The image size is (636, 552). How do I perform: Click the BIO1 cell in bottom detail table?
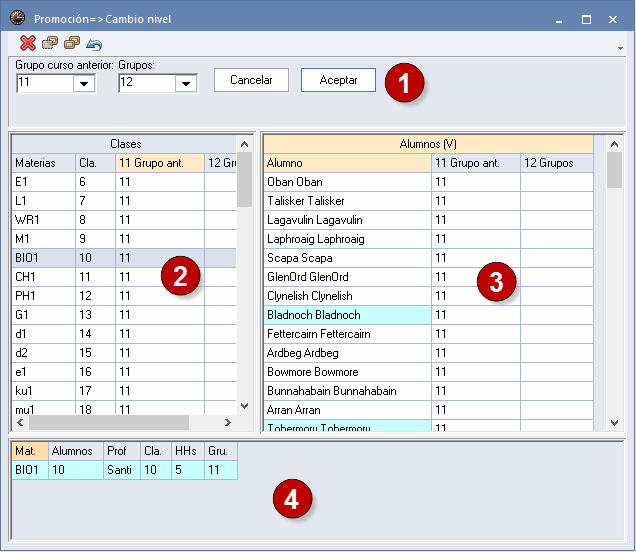(30, 470)
